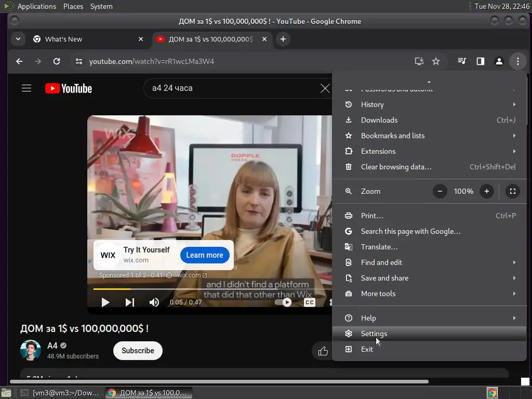The image size is (532, 399).
Task: Click the video progress bar
Action: click(x=212, y=289)
